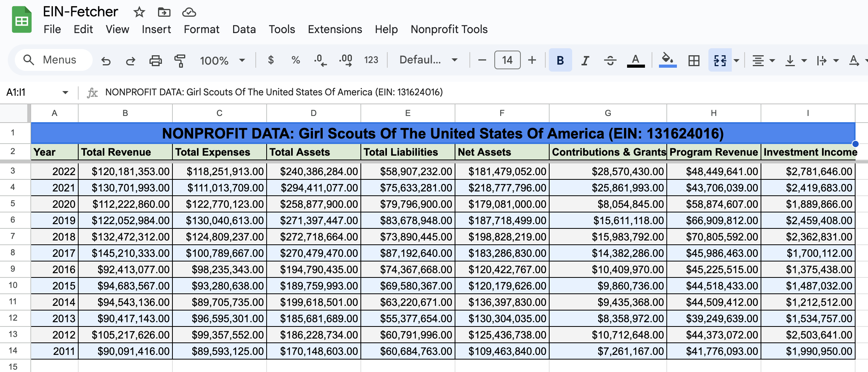Open the 123 more formats menu
Viewport: 868px width, 372px height.
point(371,60)
